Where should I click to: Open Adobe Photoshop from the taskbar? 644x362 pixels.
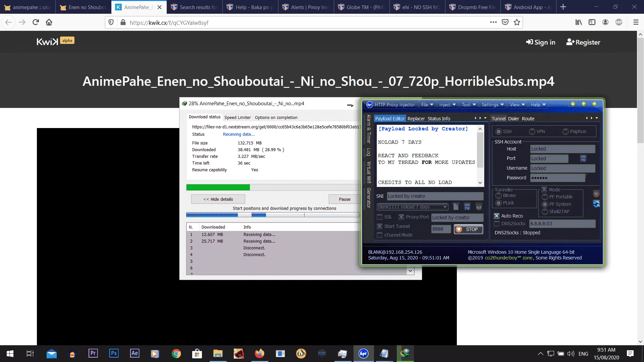(x=114, y=353)
